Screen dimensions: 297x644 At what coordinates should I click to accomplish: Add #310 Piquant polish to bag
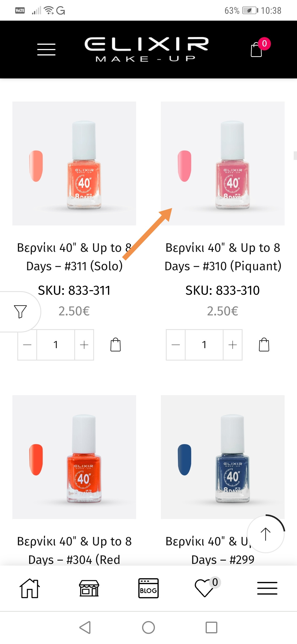tap(264, 345)
